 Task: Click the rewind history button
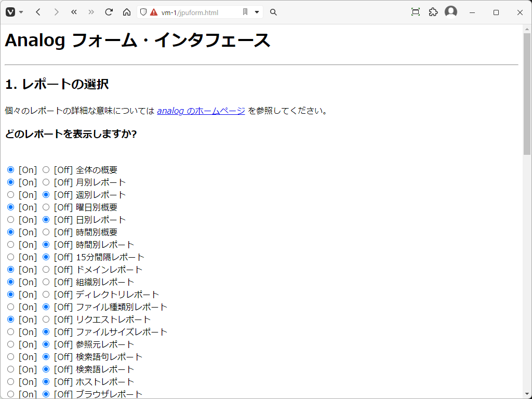pos(74,12)
